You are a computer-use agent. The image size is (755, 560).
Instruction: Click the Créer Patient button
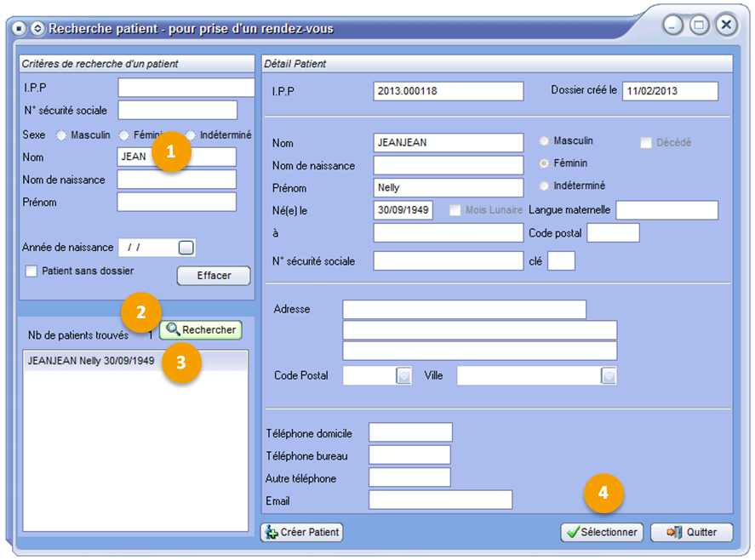coord(302,532)
